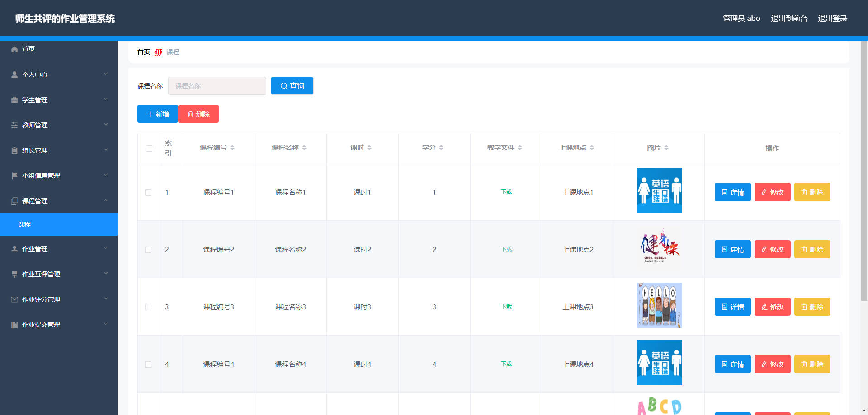Sort by 课时 column arrows
The height and width of the screenshot is (415, 868).
[369, 148]
